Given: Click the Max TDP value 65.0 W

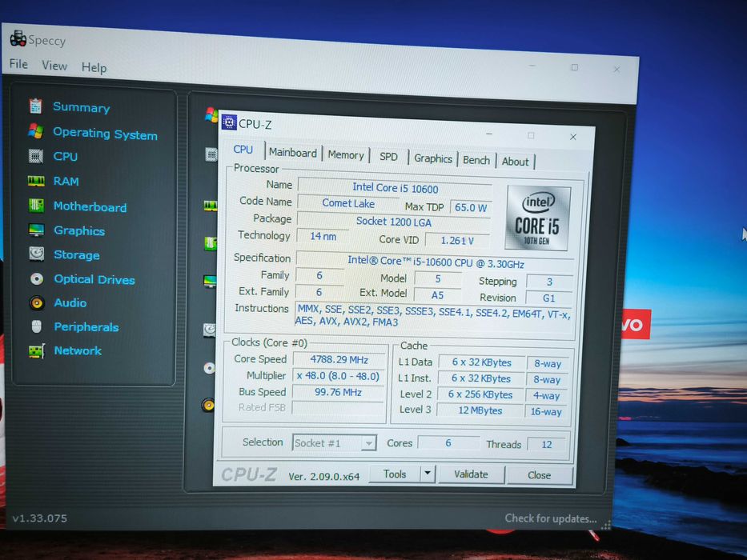Looking at the screenshot, I should point(470,208).
